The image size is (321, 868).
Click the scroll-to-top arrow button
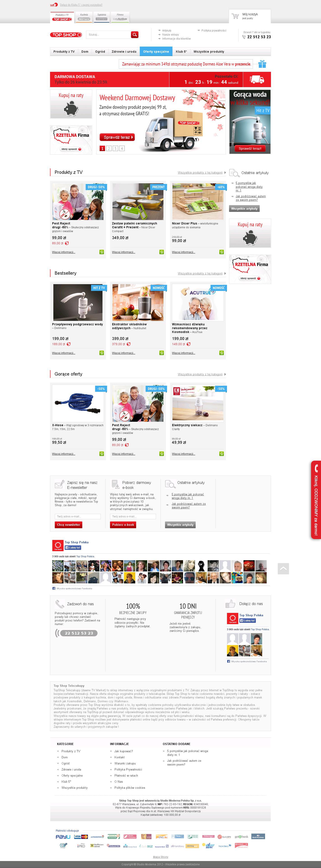283,569
